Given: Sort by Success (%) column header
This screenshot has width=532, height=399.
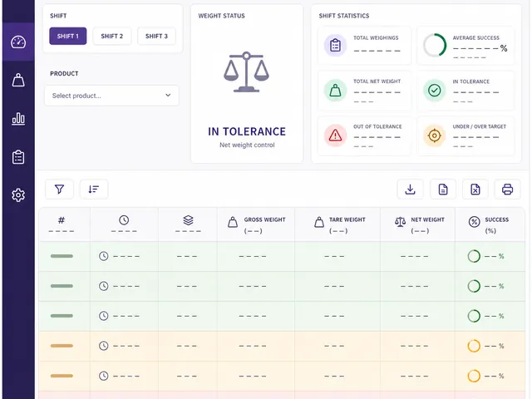Looking at the screenshot, I should (490, 224).
